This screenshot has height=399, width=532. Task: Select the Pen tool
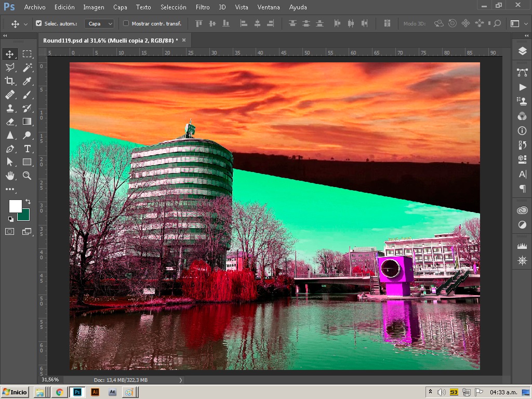click(x=9, y=149)
